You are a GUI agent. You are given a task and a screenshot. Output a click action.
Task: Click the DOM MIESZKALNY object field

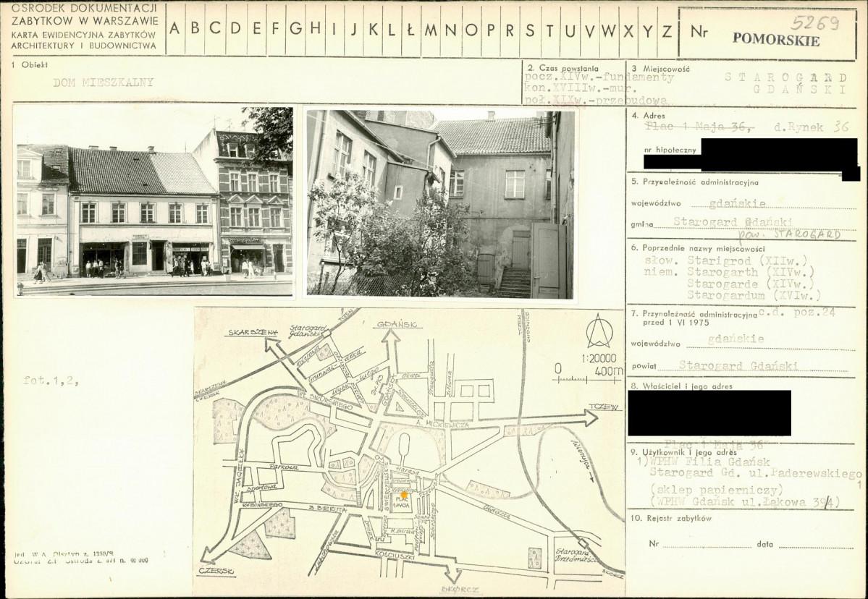pos(103,82)
